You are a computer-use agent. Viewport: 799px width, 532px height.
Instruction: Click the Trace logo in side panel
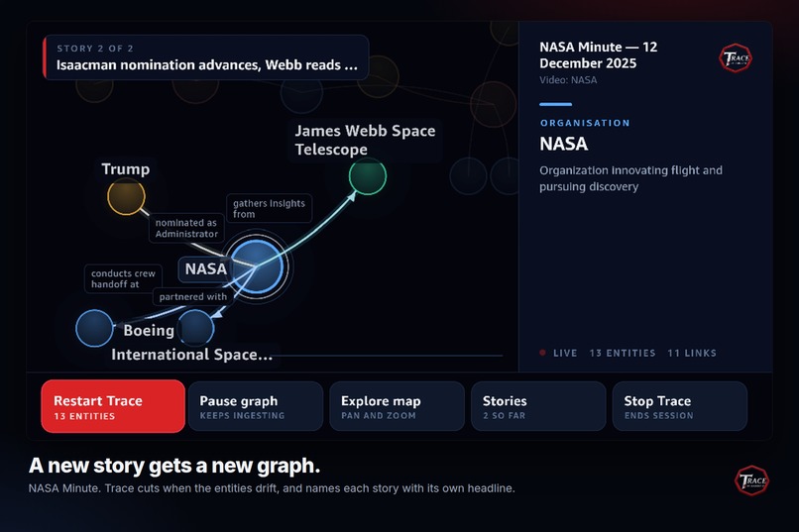point(736,58)
